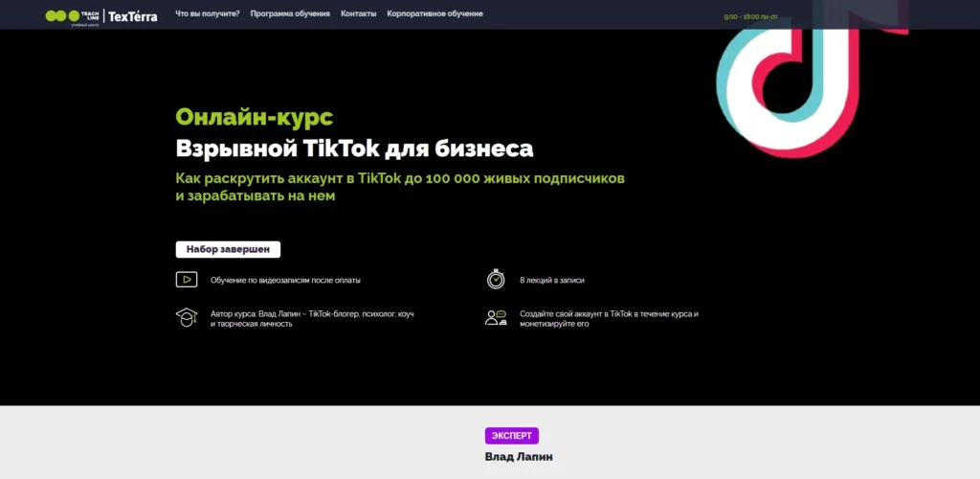Image resolution: width=980 pixels, height=479 pixels.
Task: Click the graduation cap icon by 'Автор курса'
Action: (x=187, y=317)
